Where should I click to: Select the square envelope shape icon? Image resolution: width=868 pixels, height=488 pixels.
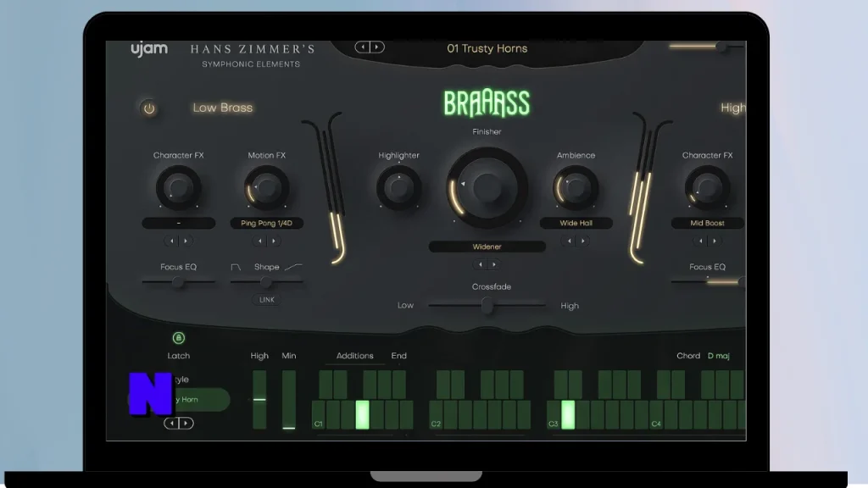click(236, 267)
